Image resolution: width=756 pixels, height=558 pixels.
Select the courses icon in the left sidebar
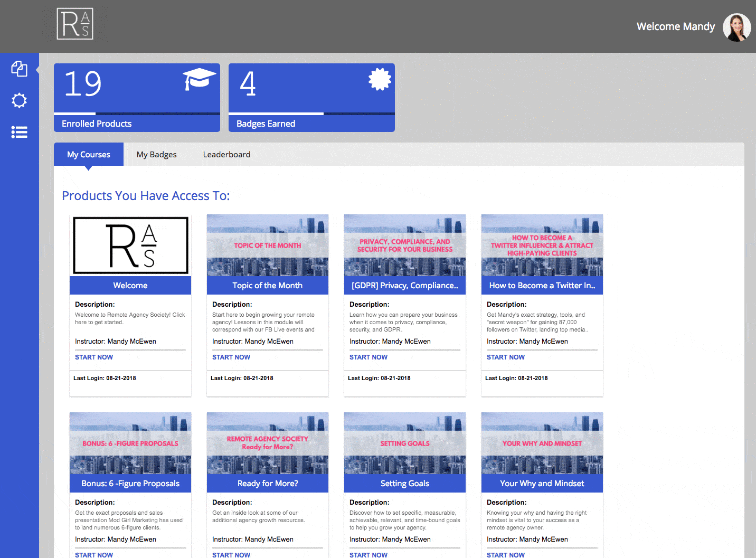(20, 69)
